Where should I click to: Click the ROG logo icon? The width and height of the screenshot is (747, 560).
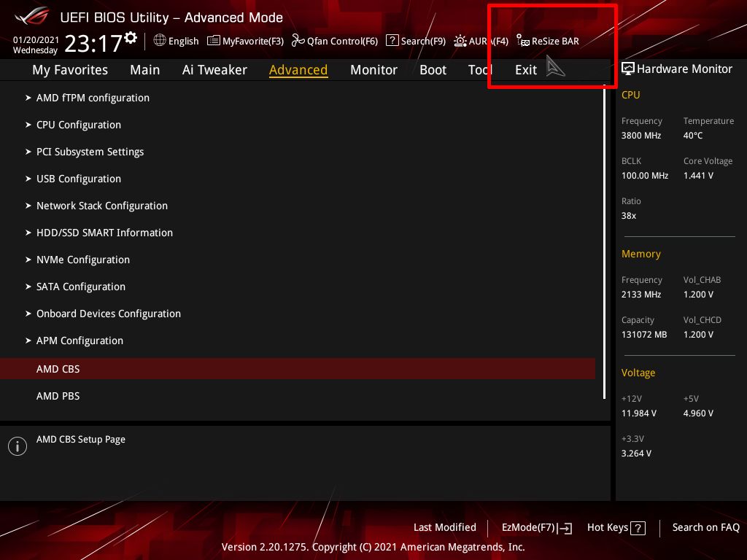coord(32,16)
